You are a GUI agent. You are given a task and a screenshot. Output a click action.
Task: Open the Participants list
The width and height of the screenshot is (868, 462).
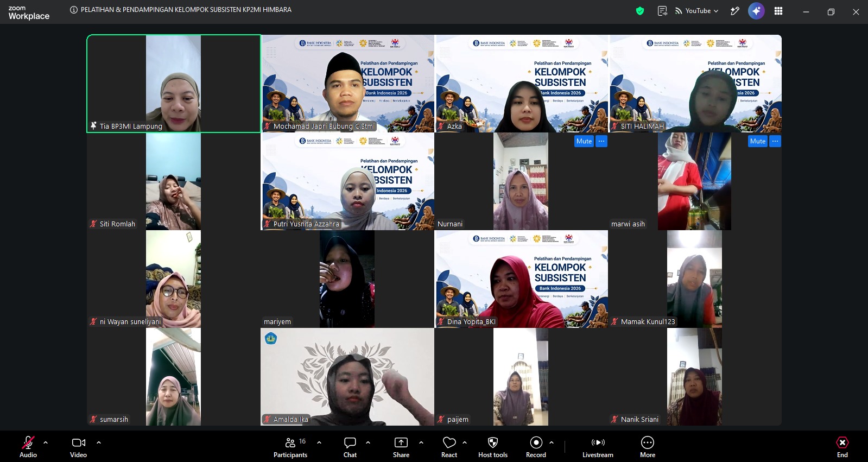(x=290, y=447)
